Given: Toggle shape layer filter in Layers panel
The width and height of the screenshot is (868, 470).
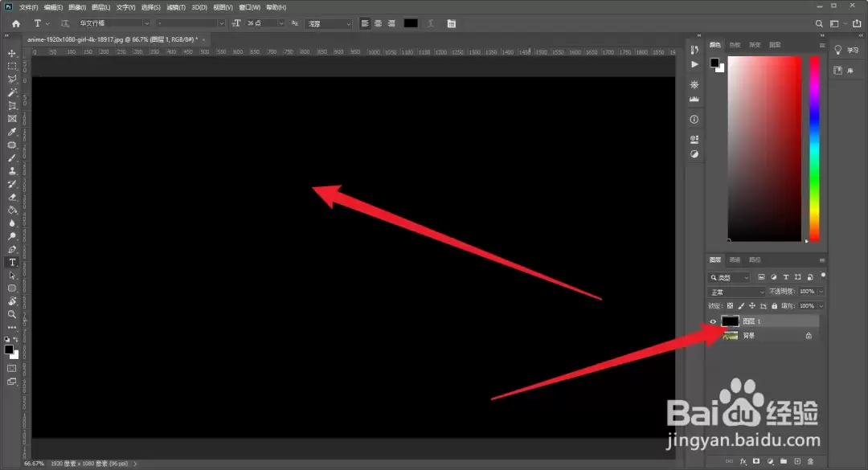Looking at the screenshot, I should 798,277.
